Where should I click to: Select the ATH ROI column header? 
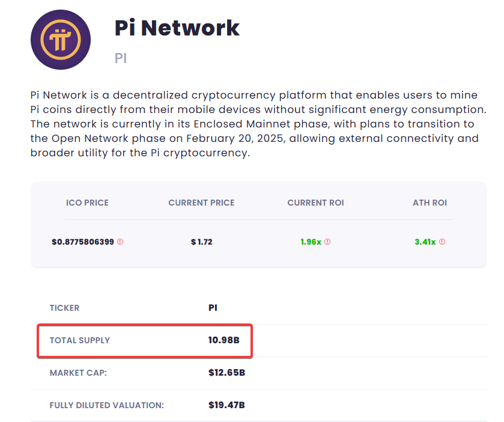430,203
